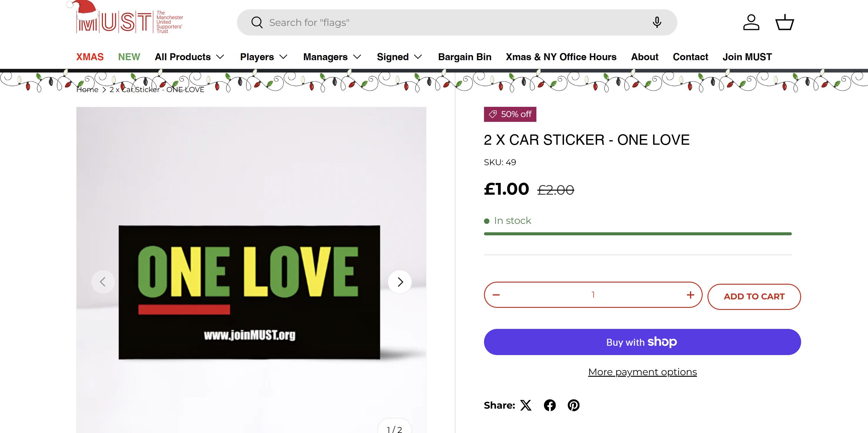Increase quantity with plus button
Screen dimensions: 868x433
click(x=690, y=295)
